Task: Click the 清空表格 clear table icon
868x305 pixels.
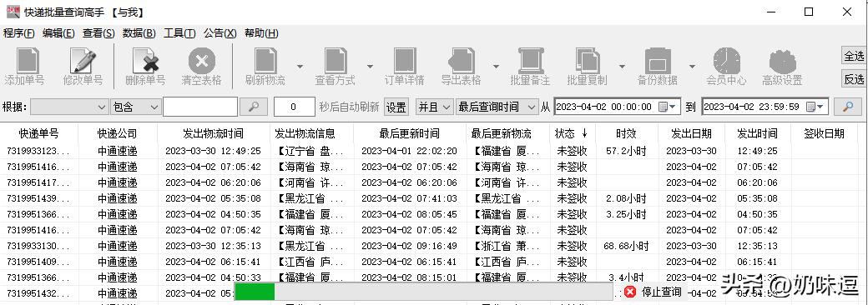Action: coord(202,60)
